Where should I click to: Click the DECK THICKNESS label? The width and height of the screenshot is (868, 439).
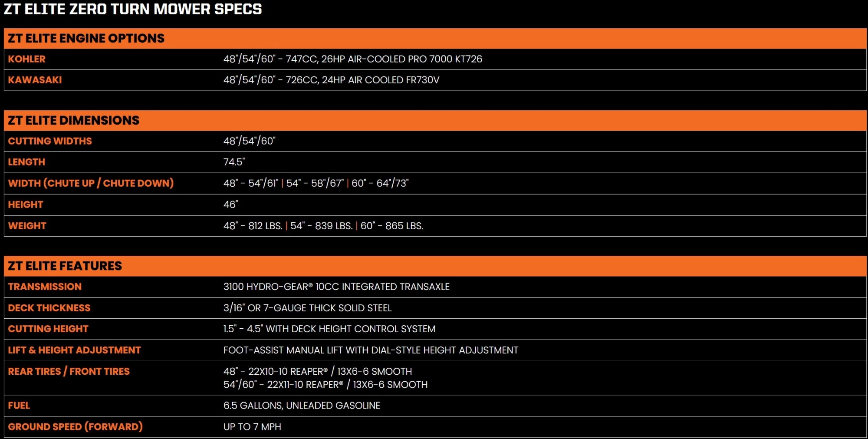(x=49, y=308)
